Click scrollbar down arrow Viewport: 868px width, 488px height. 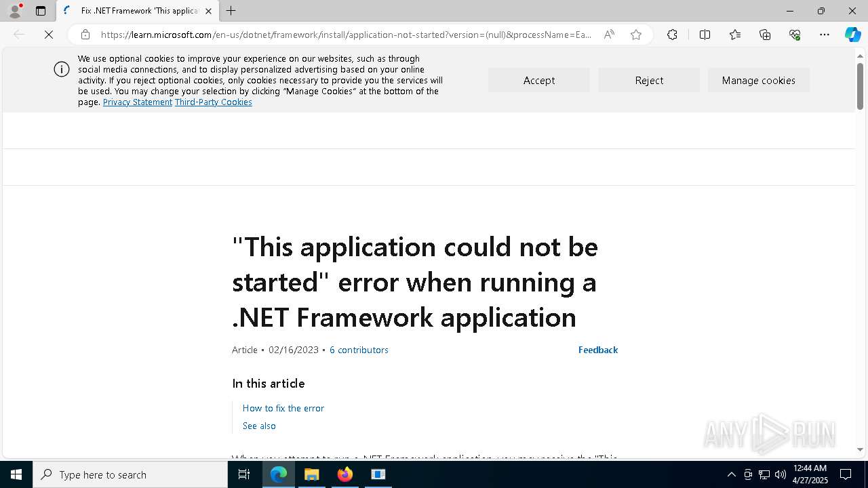(860, 449)
